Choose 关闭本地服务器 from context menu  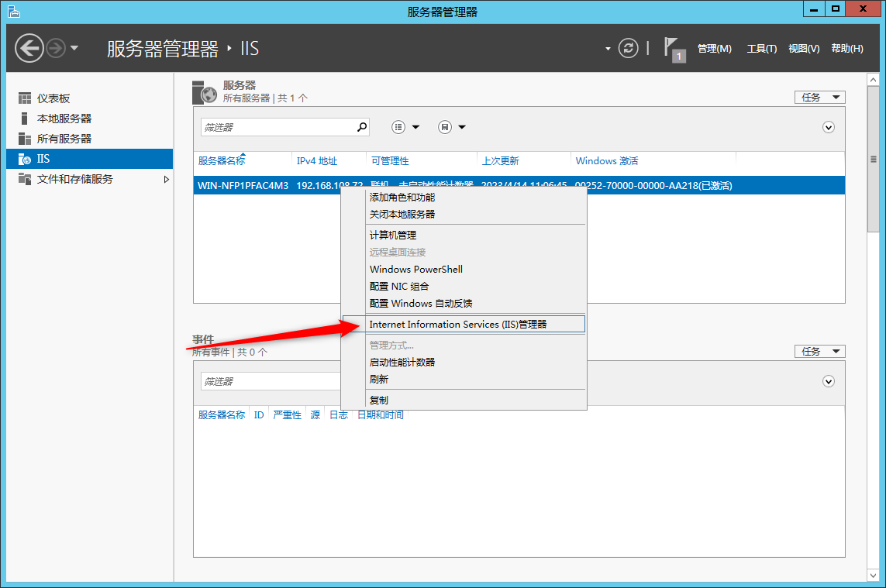point(464,214)
